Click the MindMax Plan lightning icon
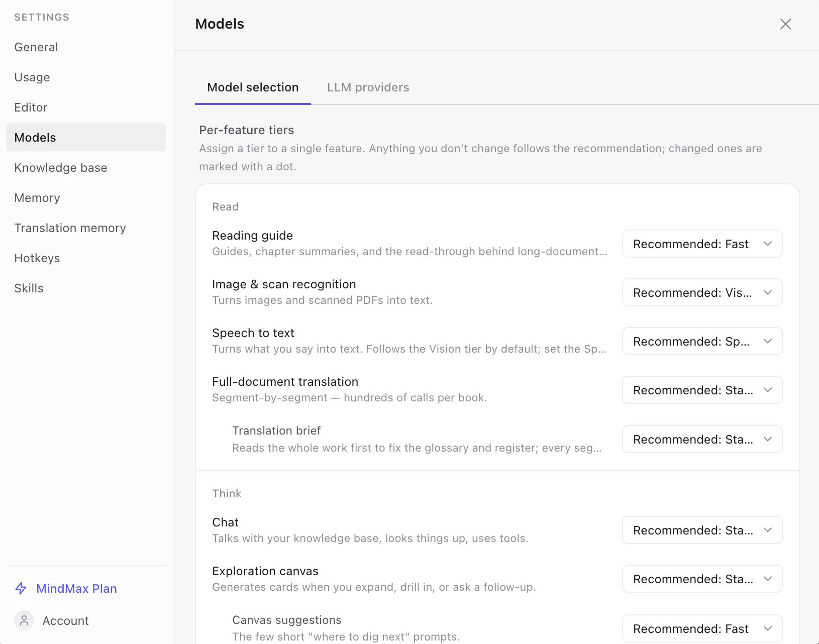Screen dimensions: 819x644 (21, 588)
